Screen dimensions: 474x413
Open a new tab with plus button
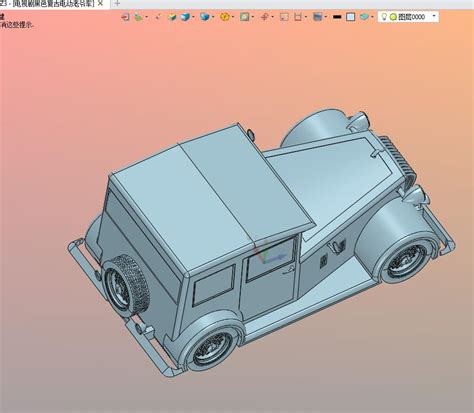[x=117, y=4]
